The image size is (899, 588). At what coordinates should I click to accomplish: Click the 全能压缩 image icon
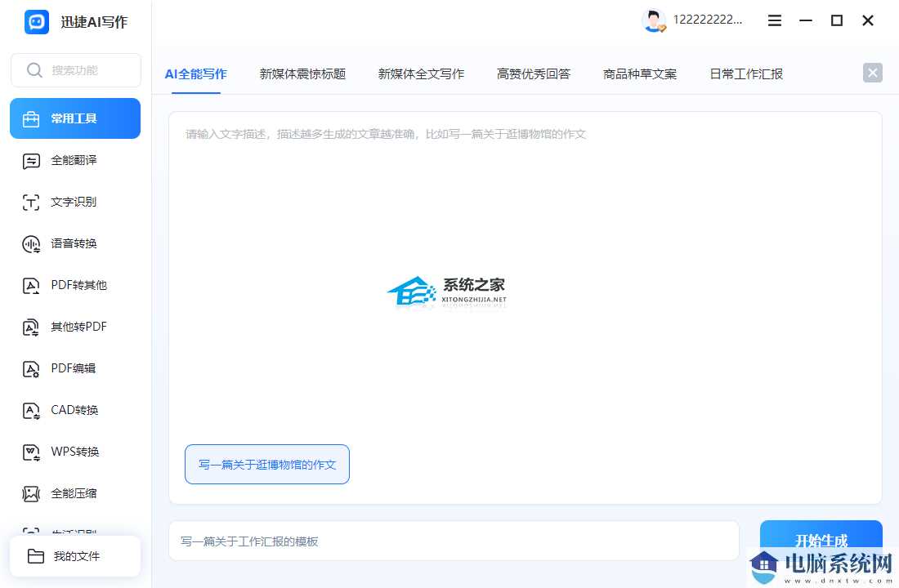tap(31, 493)
